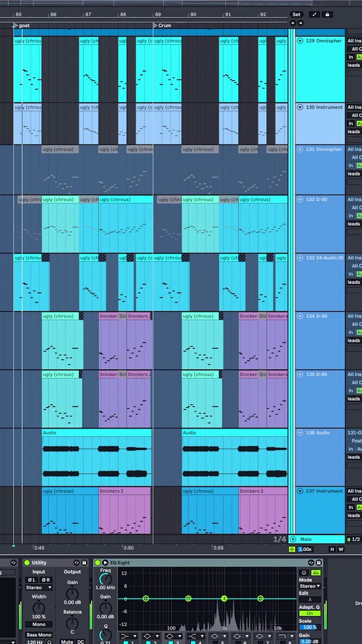Jump to the previous locator arrow
The image size is (362, 644).
coord(293,23)
